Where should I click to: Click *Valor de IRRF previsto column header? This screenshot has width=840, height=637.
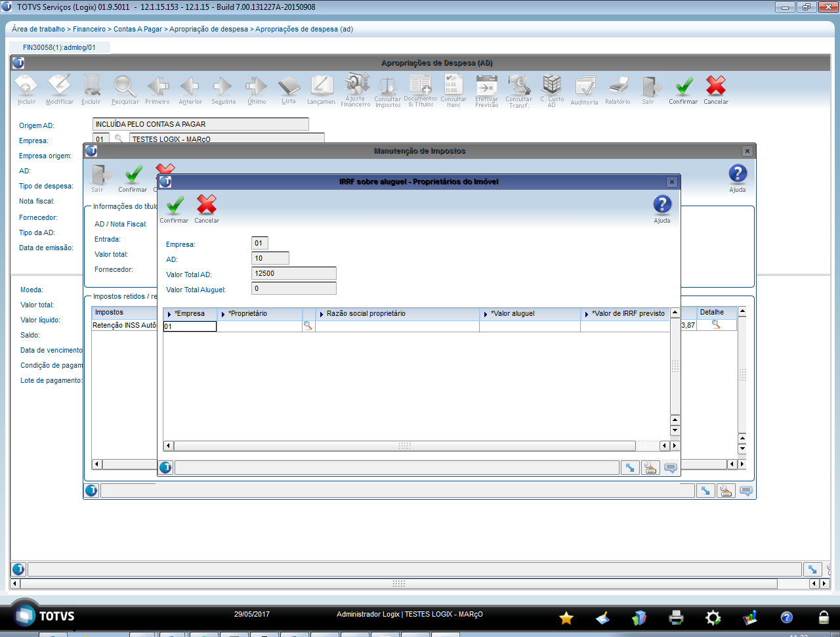point(625,314)
